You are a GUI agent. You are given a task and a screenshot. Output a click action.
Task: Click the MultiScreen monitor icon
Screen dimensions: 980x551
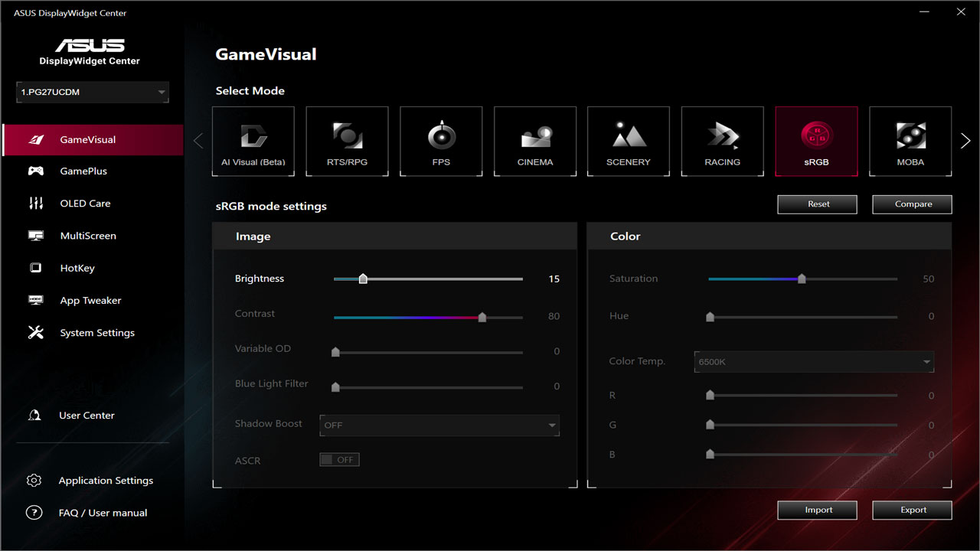[x=36, y=236]
